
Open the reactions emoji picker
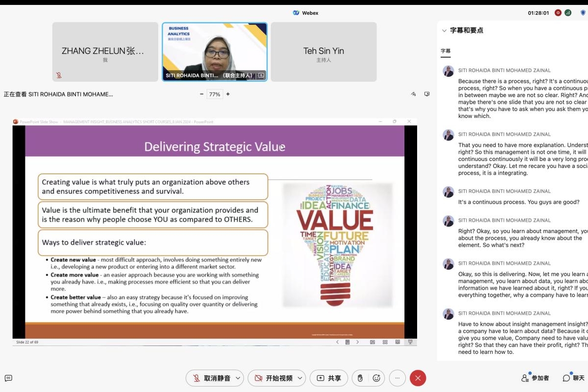[376, 378]
